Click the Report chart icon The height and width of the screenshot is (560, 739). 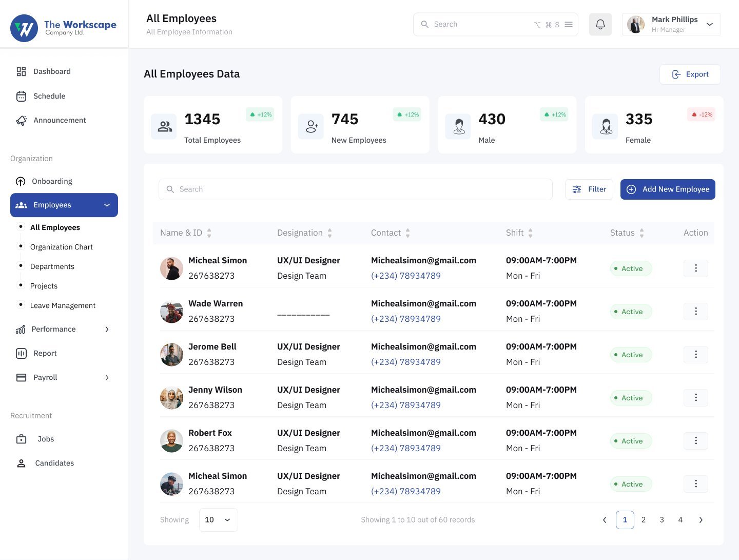click(21, 353)
